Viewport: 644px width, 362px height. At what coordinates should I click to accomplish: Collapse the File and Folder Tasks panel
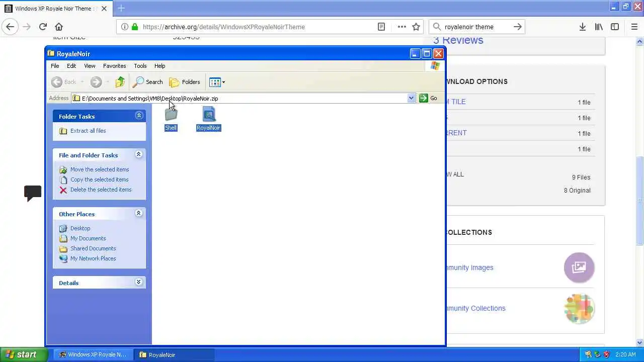[x=139, y=154]
